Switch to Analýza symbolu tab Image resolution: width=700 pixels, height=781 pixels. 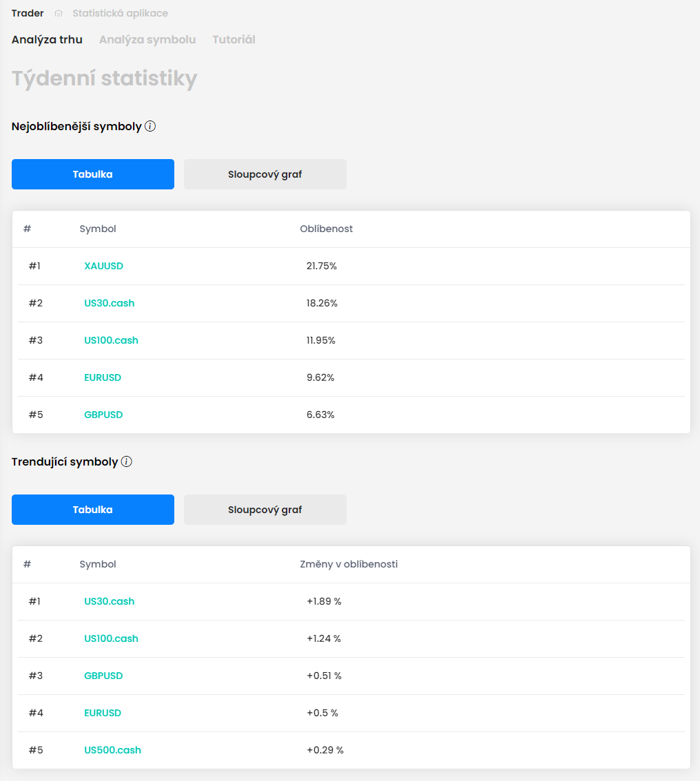point(147,39)
